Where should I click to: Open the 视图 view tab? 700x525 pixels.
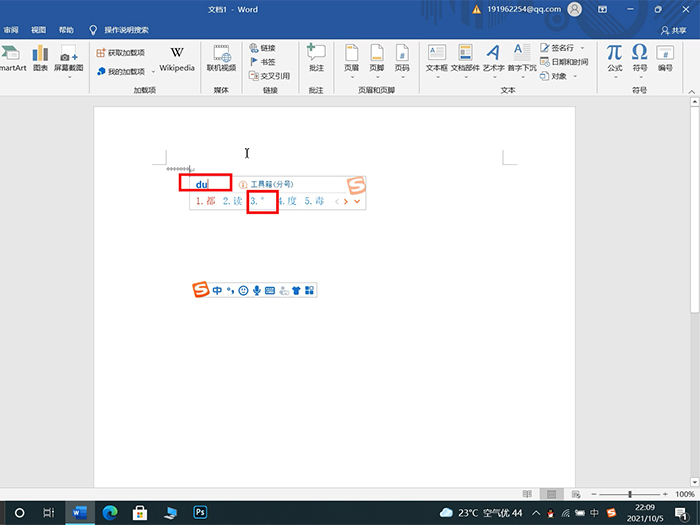coord(38,30)
